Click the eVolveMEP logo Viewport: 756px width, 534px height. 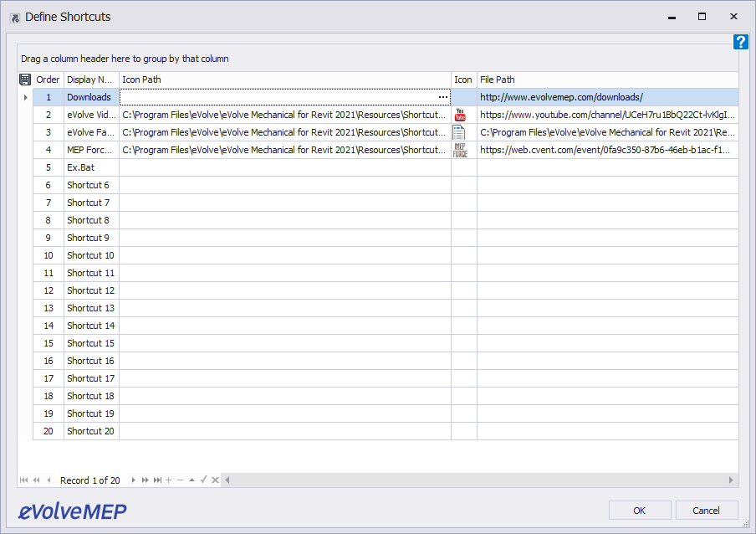(72, 511)
